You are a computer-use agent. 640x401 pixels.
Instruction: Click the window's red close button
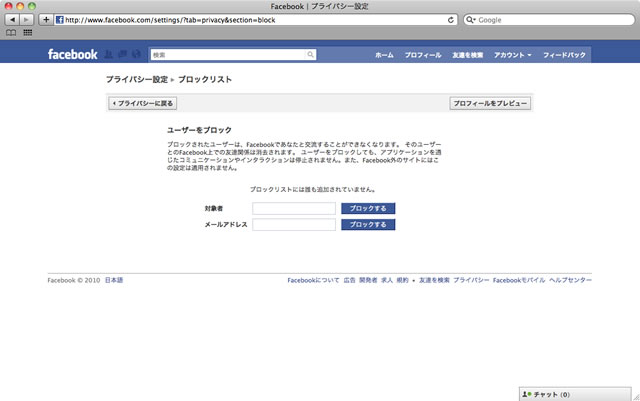[x=9, y=6]
